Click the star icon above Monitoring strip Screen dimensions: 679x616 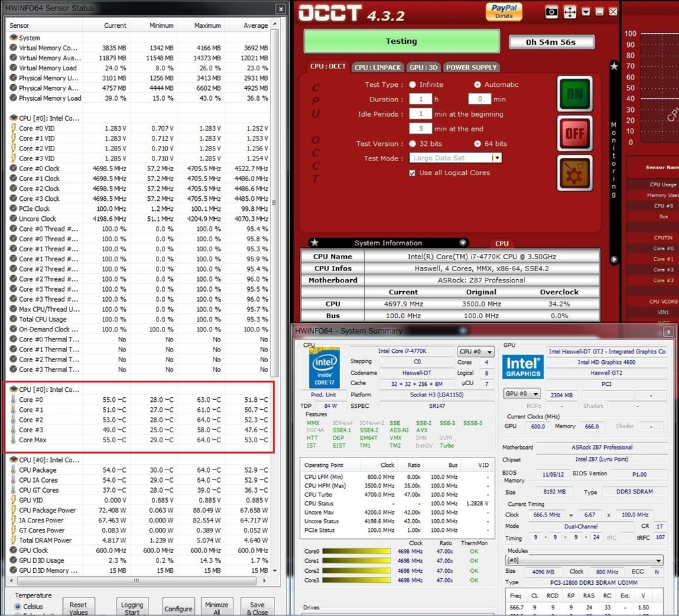click(614, 66)
